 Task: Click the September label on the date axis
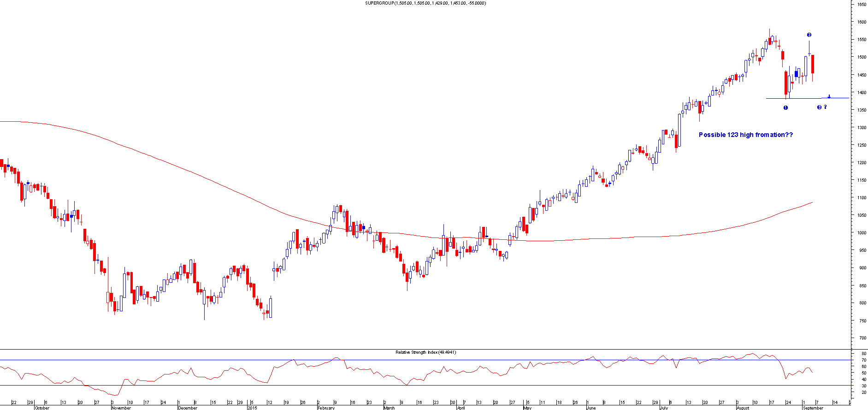tap(813, 408)
